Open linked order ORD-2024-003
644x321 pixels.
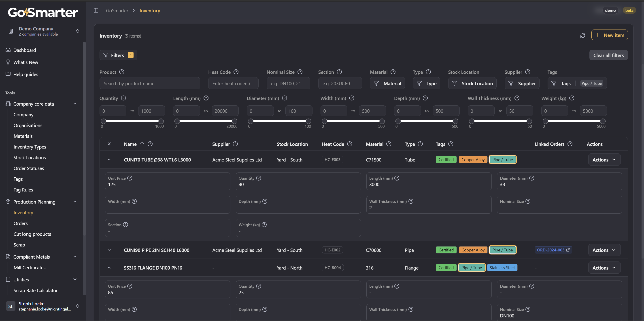[x=553, y=250]
